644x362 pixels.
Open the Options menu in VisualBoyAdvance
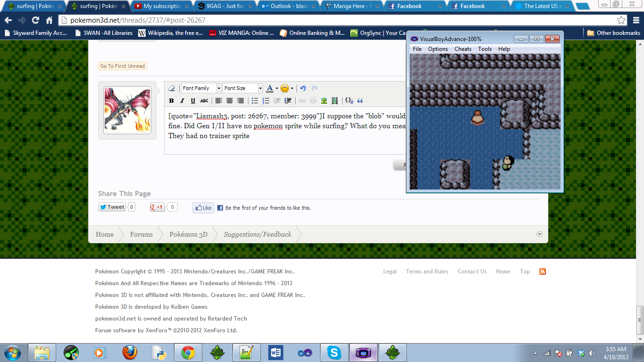tap(438, 49)
